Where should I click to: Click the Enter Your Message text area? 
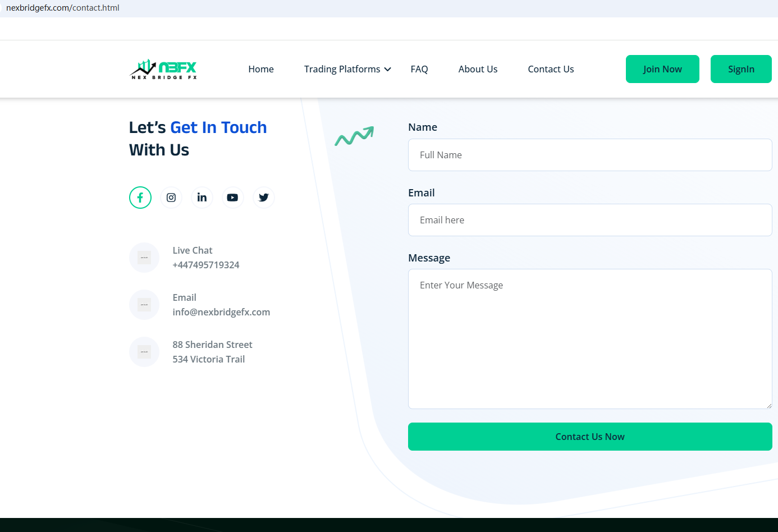click(x=590, y=339)
